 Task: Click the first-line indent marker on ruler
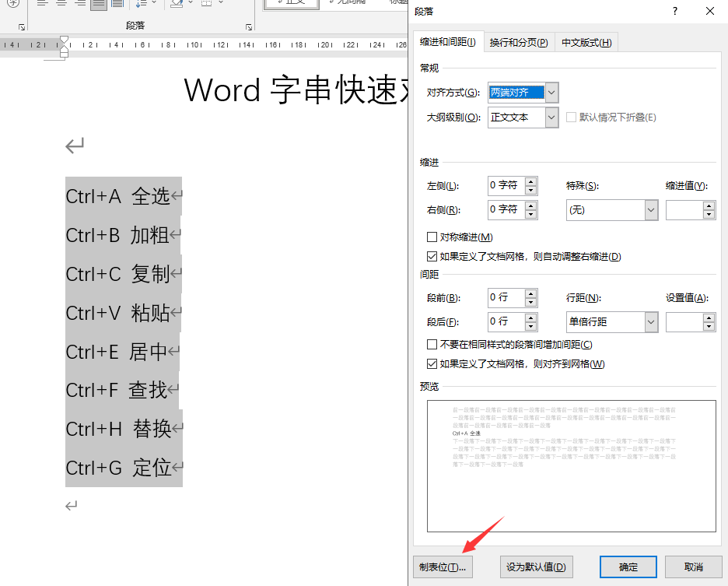point(64,40)
